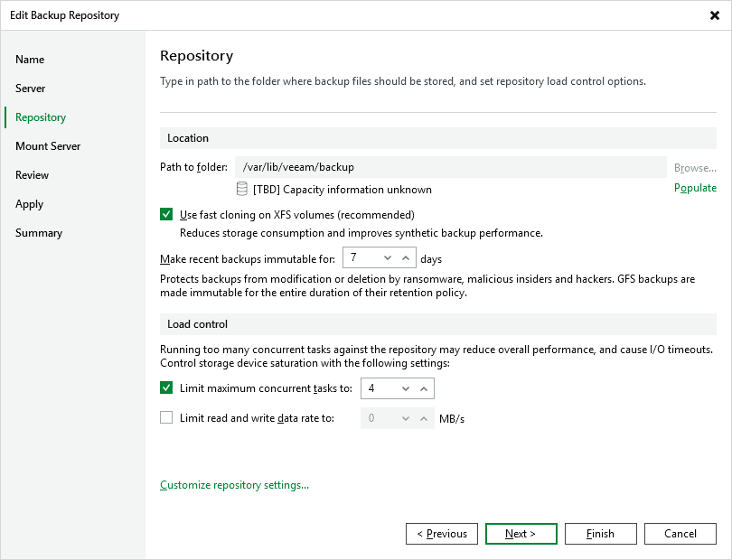Select the Name step in the sidebar

[30, 59]
